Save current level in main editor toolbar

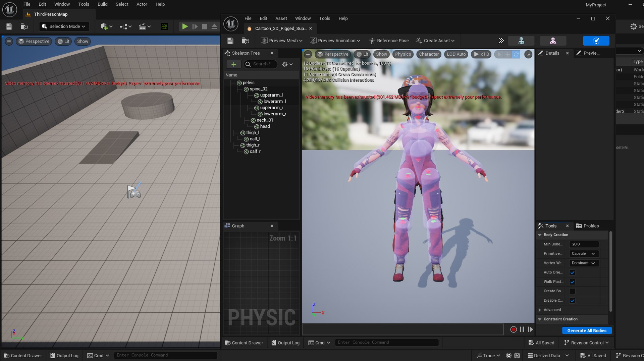click(x=9, y=26)
